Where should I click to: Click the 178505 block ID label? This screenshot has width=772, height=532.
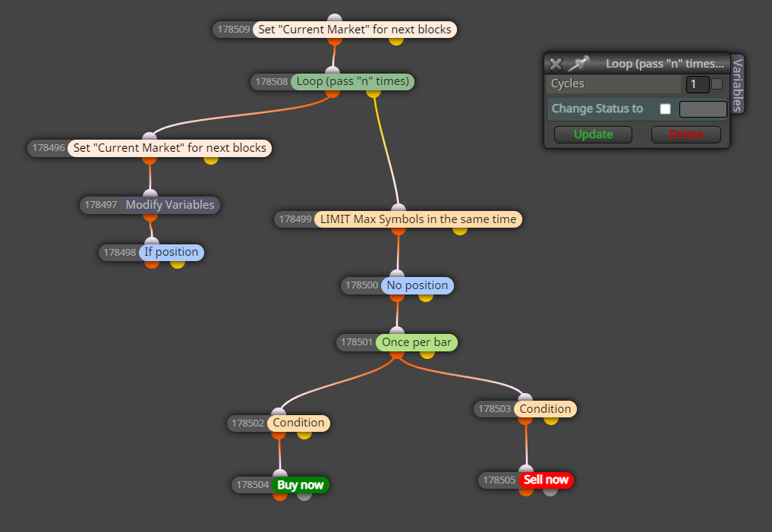pyautogui.click(x=499, y=480)
